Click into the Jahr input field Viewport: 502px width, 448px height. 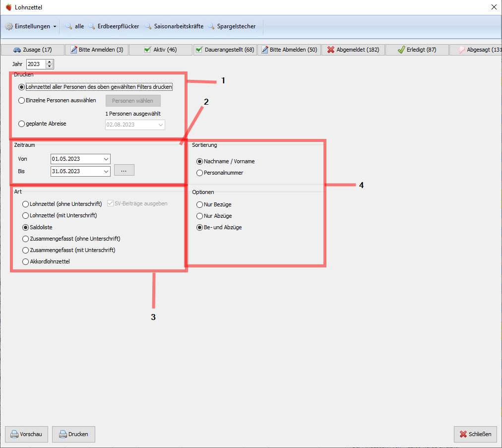tap(36, 64)
